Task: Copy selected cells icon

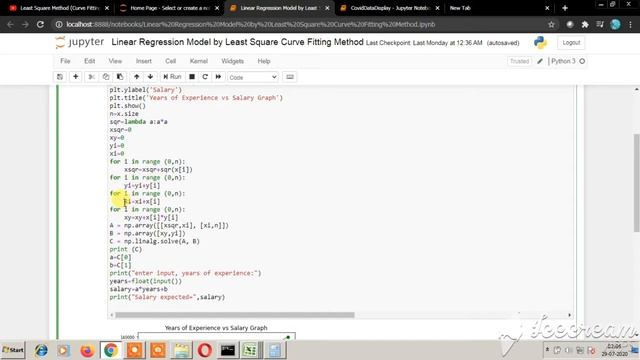Action: 106,77
